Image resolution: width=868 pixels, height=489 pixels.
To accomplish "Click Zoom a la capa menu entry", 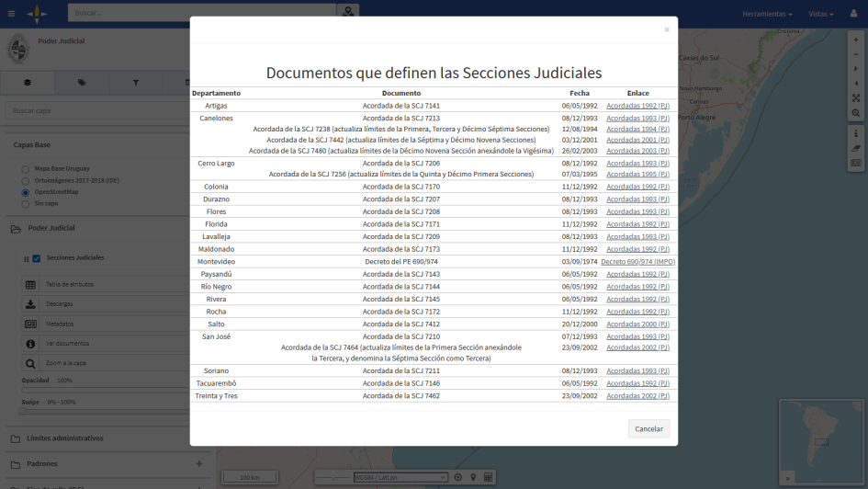I will click(66, 363).
